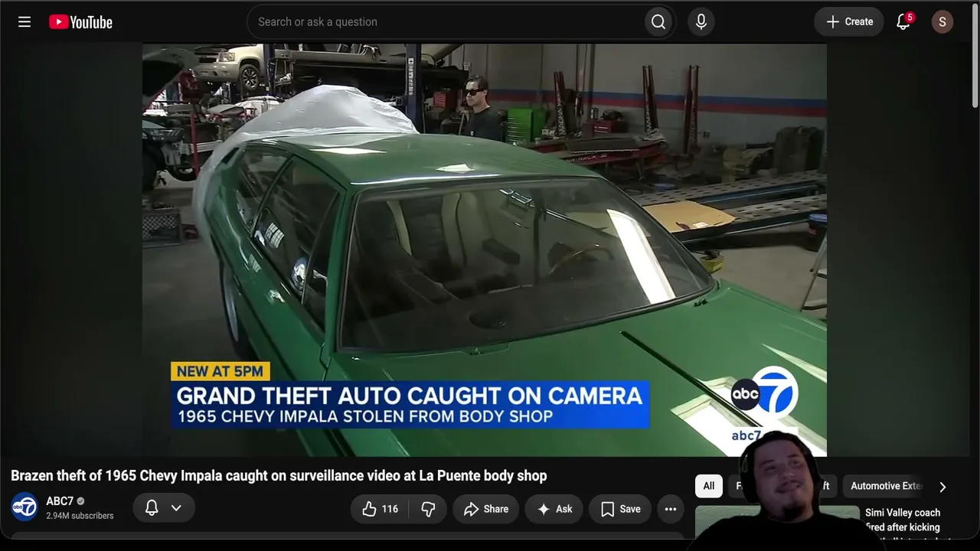
Task: Open the notifications bell with 5 alerts
Action: click(x=903, y=22)
